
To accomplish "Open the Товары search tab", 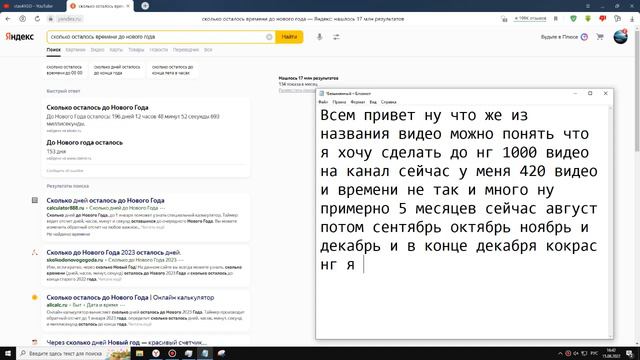I will point(136,50).
